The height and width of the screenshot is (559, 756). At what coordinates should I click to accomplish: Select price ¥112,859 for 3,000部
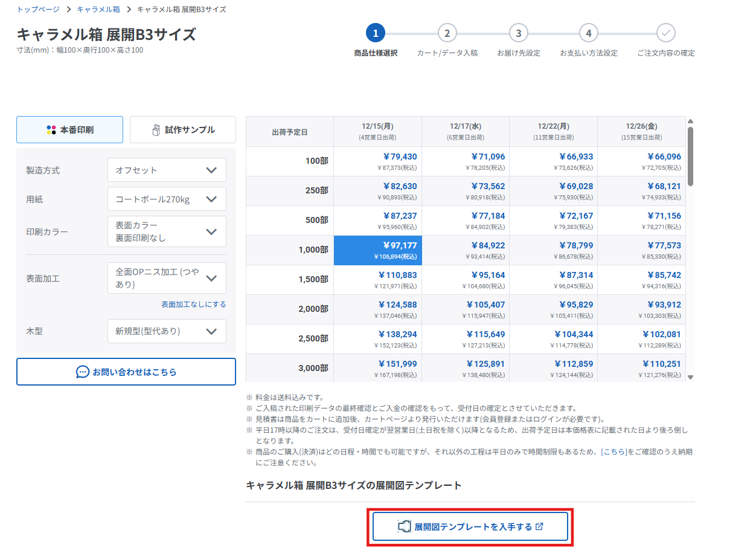click(554, 368)
